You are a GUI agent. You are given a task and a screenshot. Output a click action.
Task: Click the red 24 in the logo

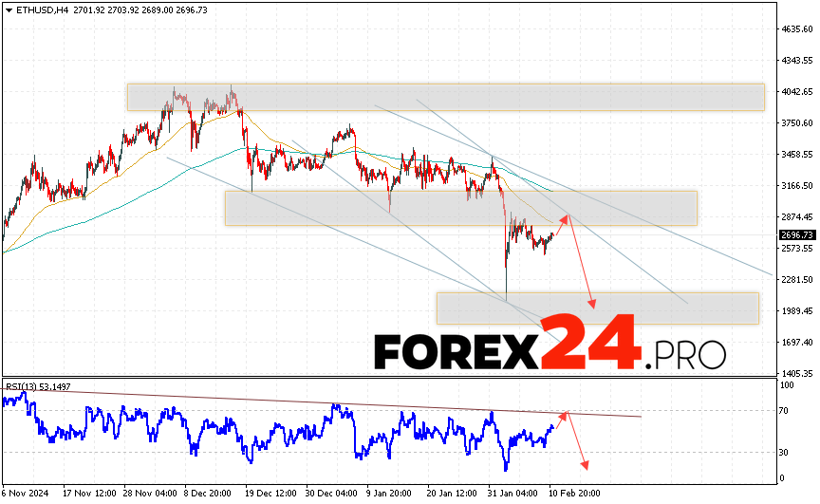pos(590,342)
